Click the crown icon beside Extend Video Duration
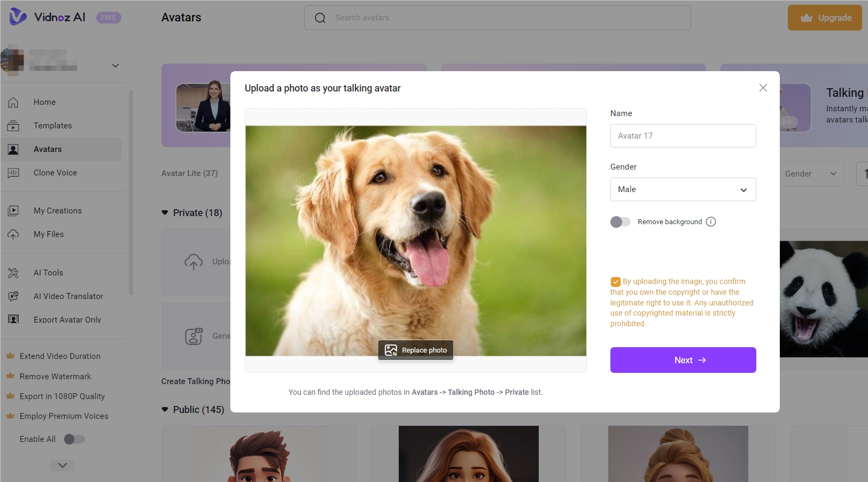Screen dimensions: 868x482 coord(10,356)
